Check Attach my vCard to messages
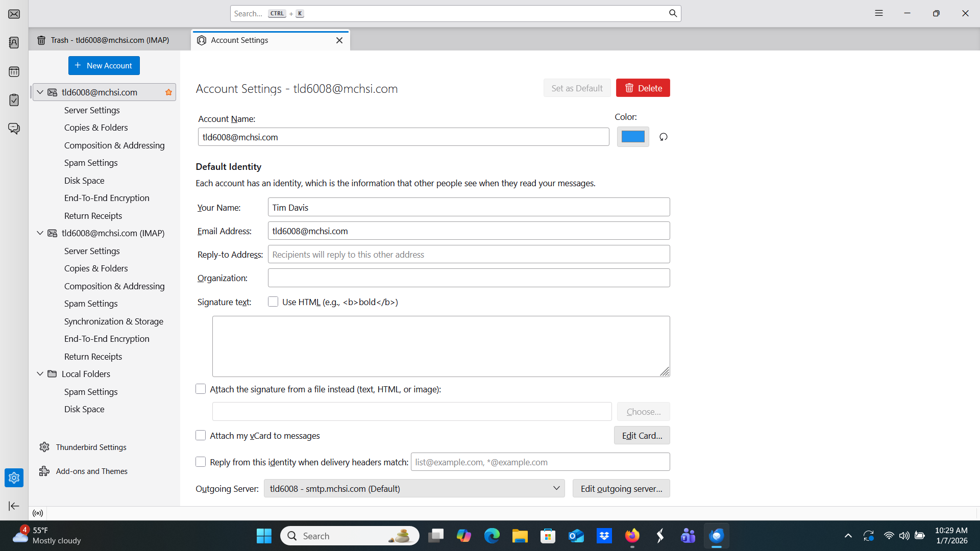 click(201, 435)
